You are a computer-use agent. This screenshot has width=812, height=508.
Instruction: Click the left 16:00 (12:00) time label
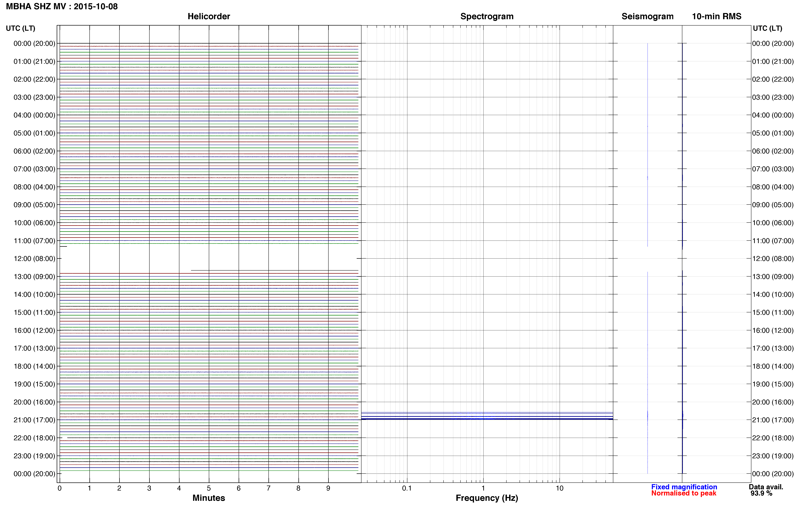coord(34,330)
